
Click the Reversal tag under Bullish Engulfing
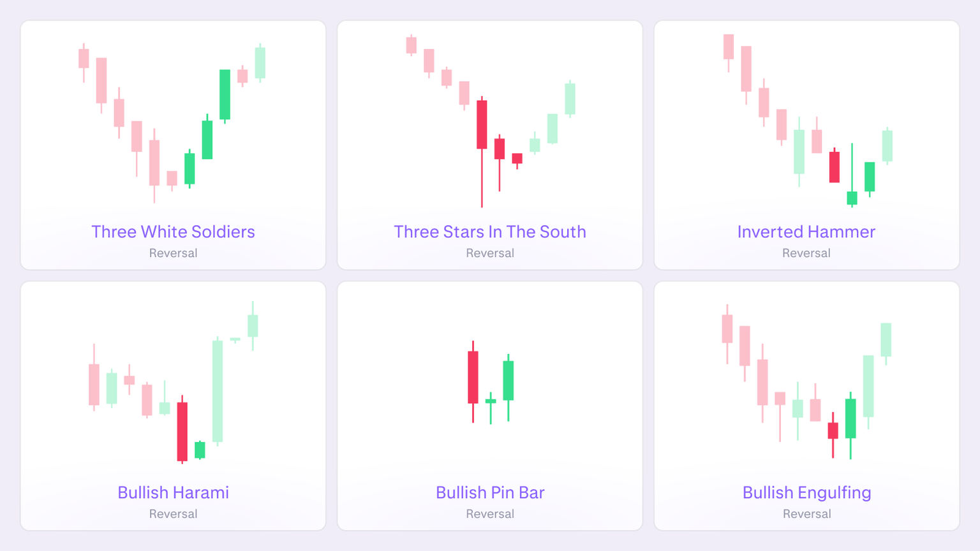click(806, 514)
